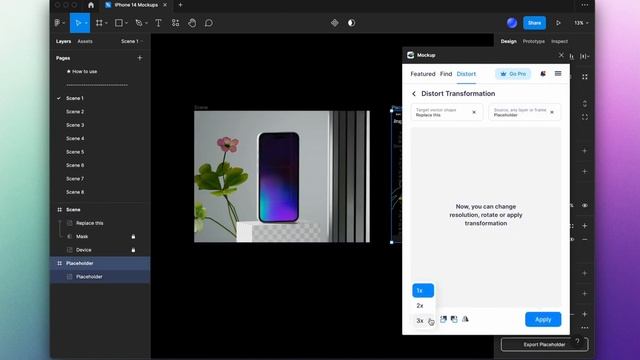640x360 pixels.
Task: Expand Pen tool options arrow
Action: 147,23
